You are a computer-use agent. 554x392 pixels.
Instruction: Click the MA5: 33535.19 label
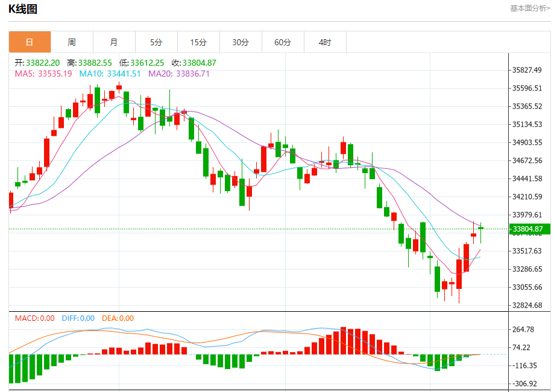(43, 74)
